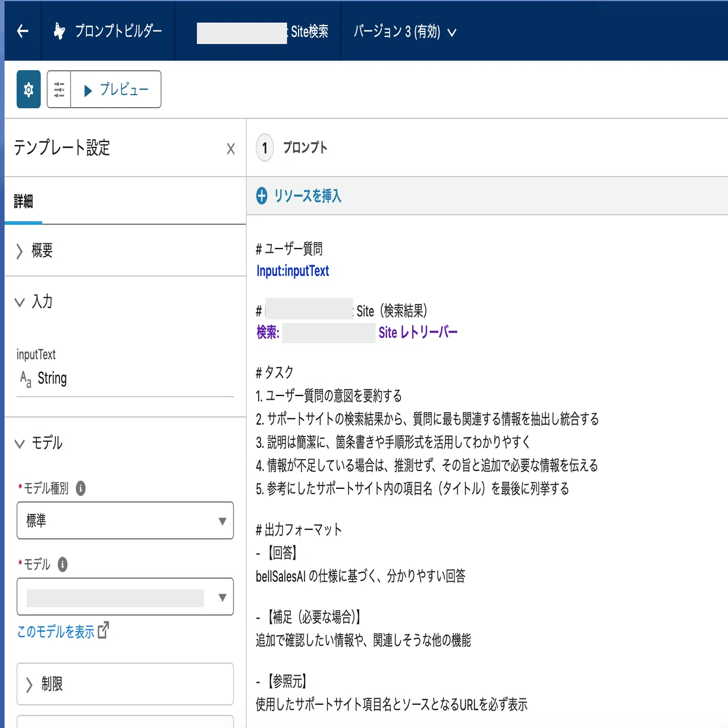The image size is (728, 728).
Task: Click the sliders configuration icon button
Action: [x=59, y=89]
